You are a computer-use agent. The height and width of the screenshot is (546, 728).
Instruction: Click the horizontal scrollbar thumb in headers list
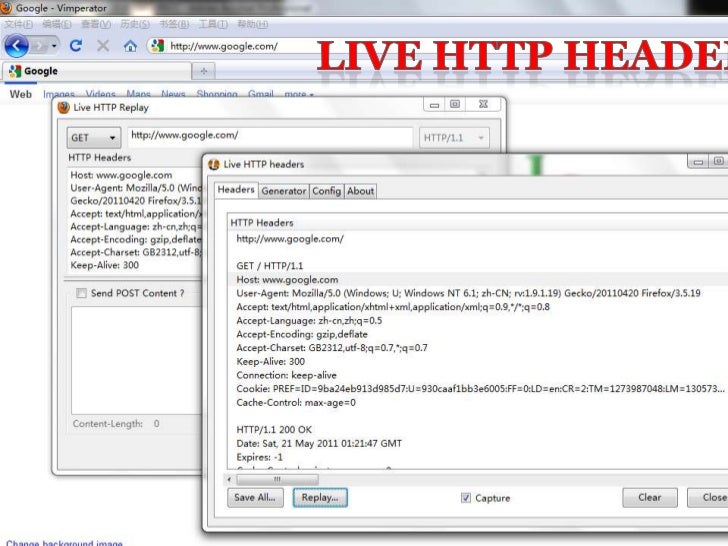278,479
